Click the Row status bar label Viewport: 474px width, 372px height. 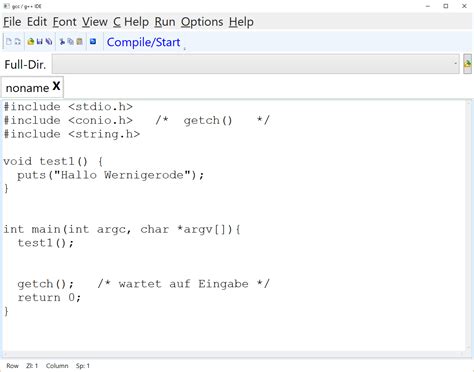tap(12, 366)
